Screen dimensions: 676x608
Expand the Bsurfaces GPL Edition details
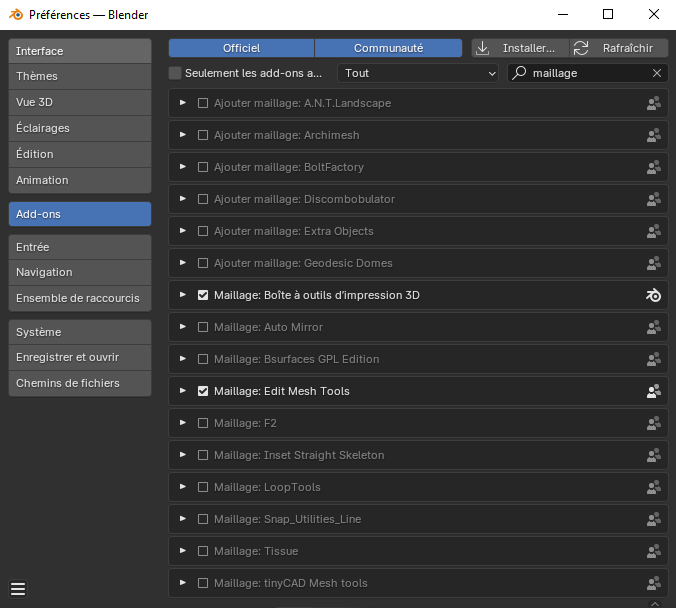pos(183,359)
